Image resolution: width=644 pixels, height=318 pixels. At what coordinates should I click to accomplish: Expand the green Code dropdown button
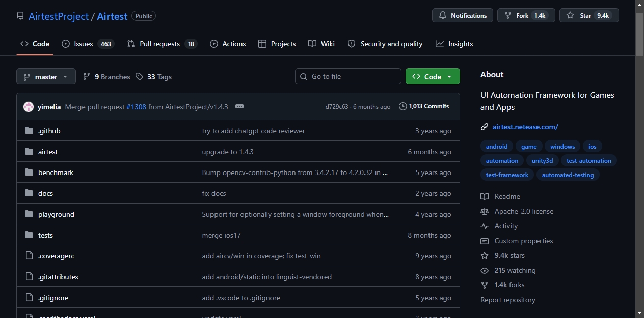point(433,76)
